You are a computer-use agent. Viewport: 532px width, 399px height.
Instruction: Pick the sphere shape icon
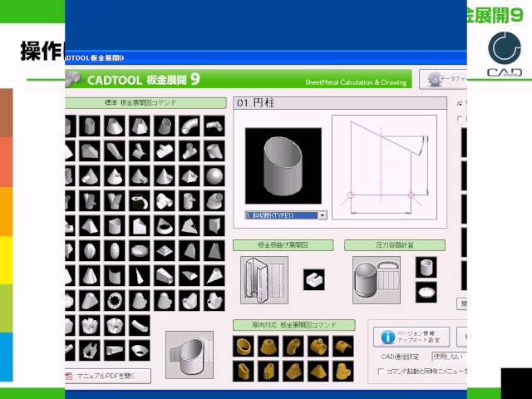pyautogui.click(x=214, y=176)
